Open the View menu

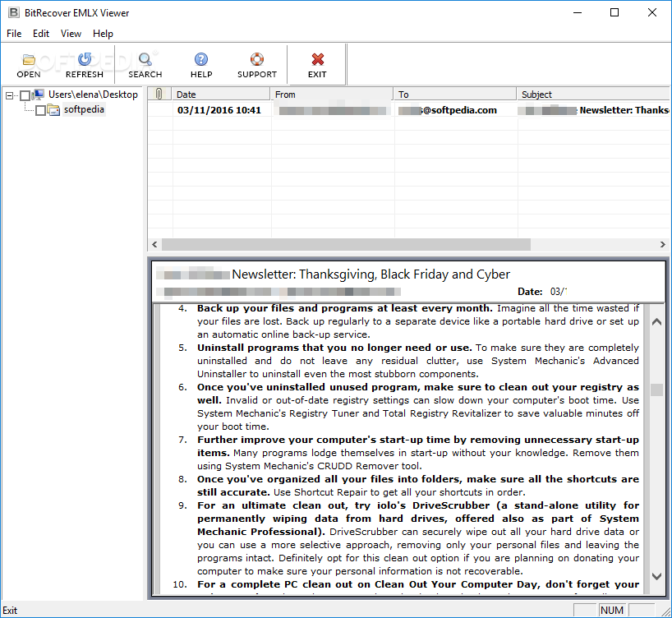pos(71,34)
